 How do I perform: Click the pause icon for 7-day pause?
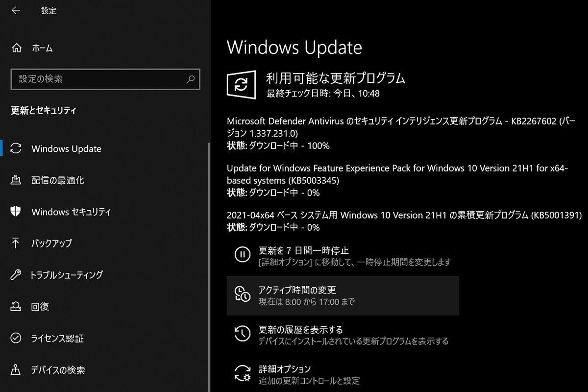(243, 254)
